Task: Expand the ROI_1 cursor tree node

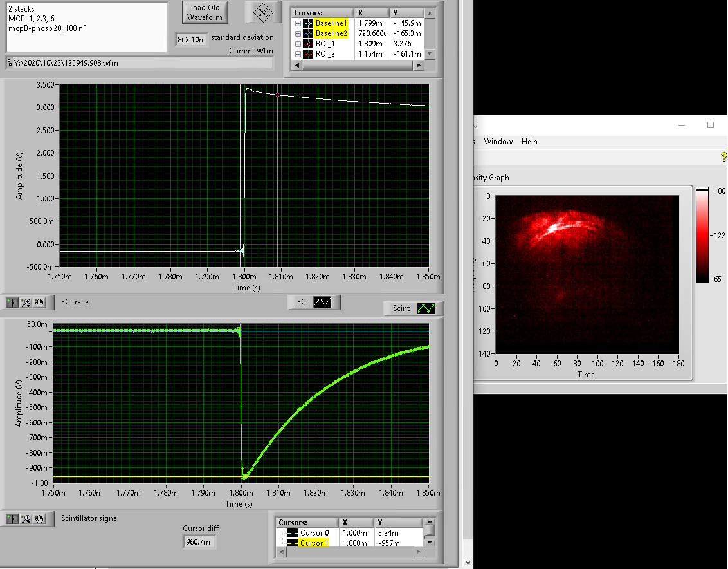Action: pyautogui.click(x=298, y=44)
